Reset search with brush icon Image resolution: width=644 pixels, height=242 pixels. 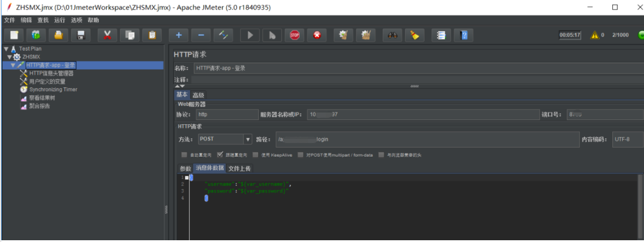415,35
